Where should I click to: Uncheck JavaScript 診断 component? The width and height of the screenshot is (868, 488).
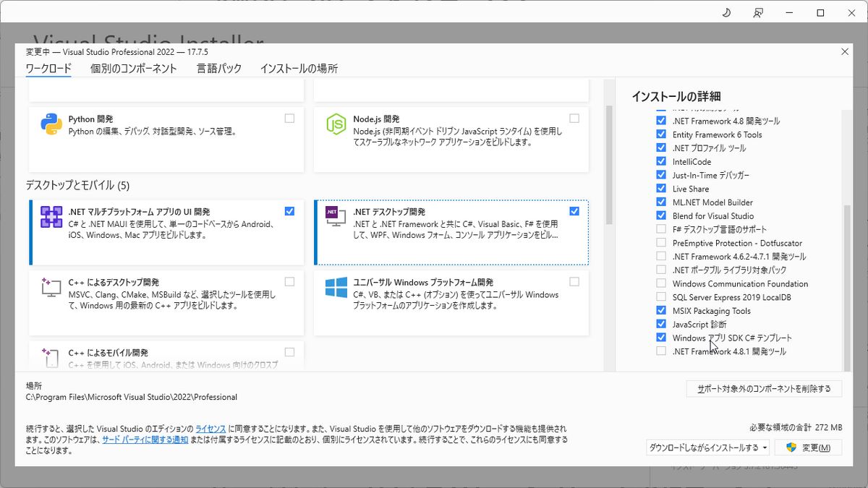tap(661, 324)
